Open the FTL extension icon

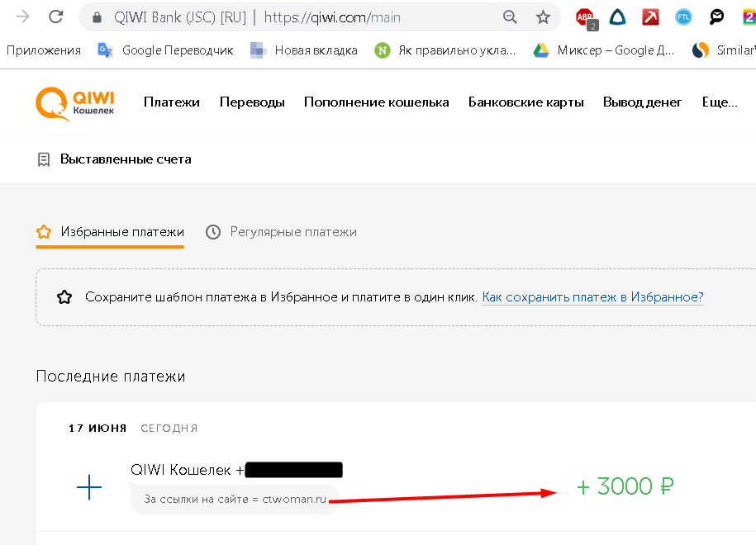tap(683, 17)
